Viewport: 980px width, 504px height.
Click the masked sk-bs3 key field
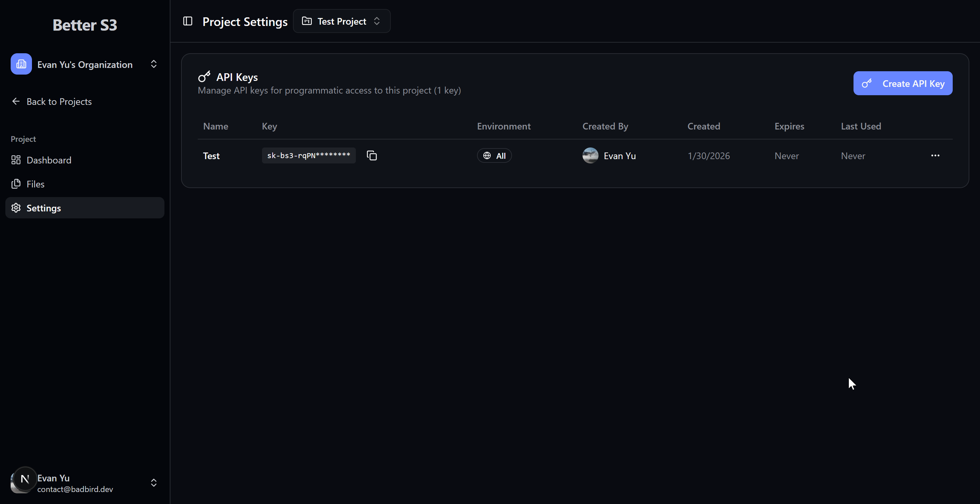[x=309, y=155]
